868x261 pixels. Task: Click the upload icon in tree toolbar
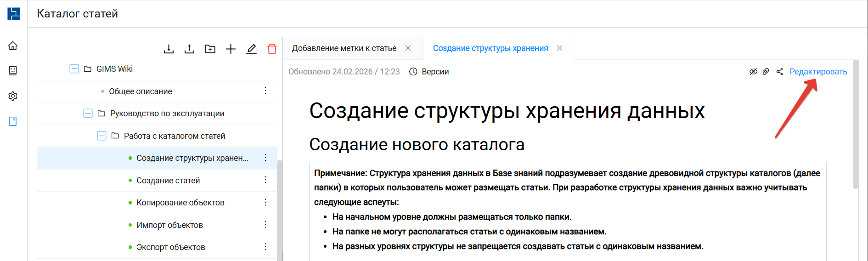189,49
